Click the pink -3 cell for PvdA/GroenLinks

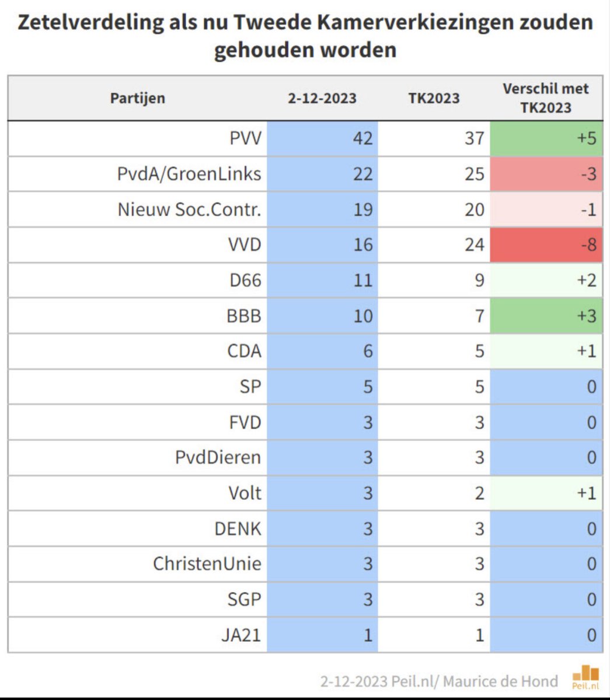[546, 174]
